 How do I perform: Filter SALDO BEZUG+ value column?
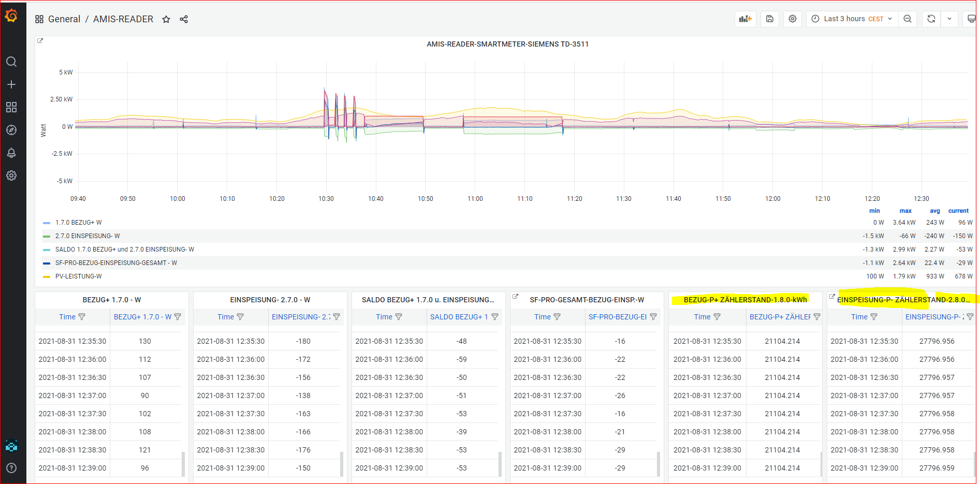coord(495,317)
